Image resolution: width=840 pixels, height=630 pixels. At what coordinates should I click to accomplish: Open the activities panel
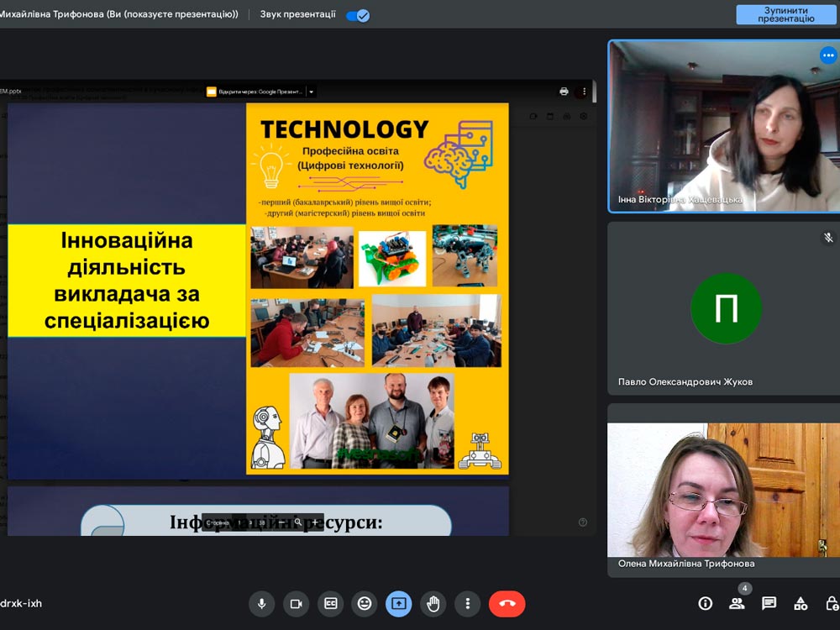[x=801, y=603]
